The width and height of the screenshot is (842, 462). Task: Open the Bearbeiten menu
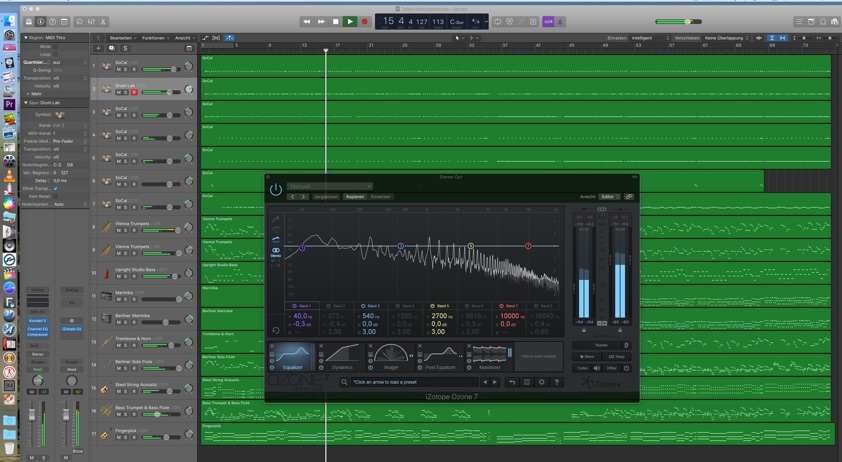click(x=123, y=38)
